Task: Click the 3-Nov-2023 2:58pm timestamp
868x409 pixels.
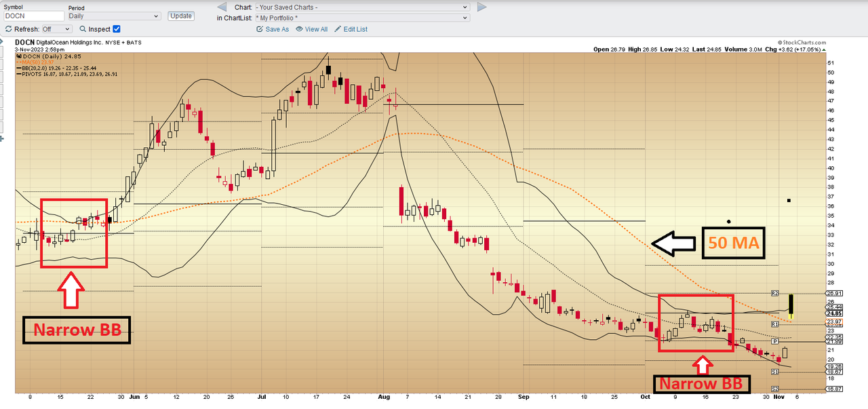Action: click(x=39, y=50)
